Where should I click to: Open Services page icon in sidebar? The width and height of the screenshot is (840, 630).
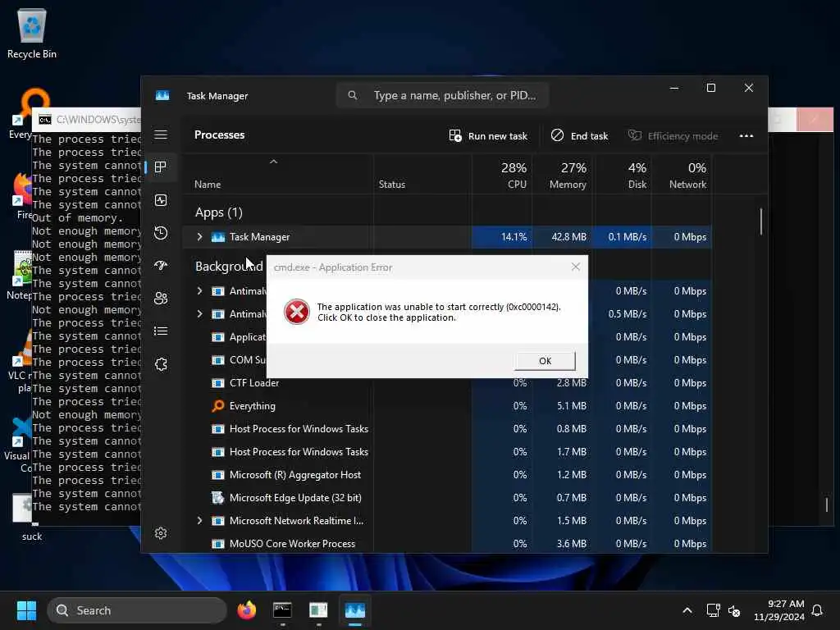coord(161,364)
